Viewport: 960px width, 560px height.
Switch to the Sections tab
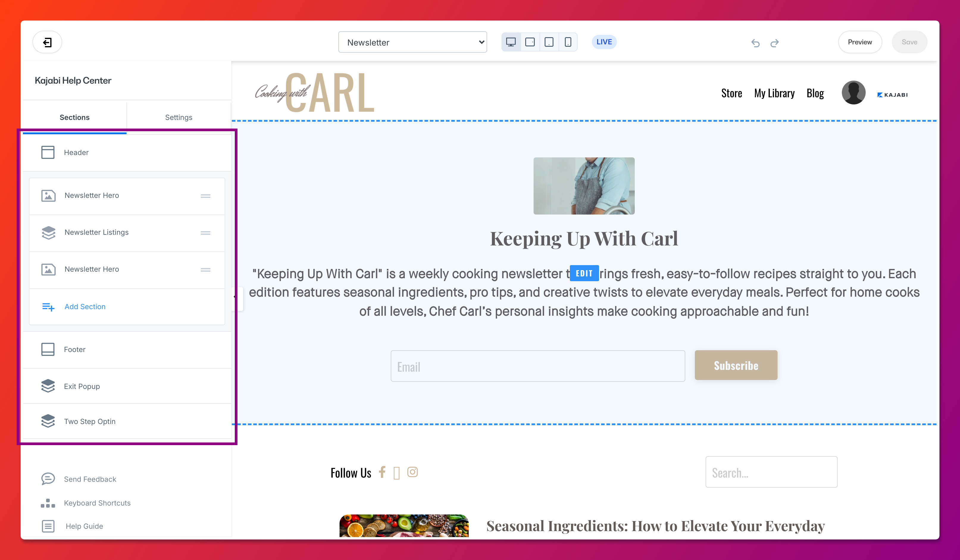[x=75, y=117]
